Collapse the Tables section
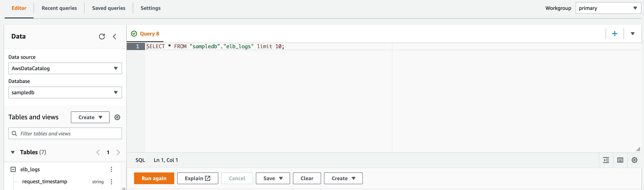 pyautogui.click(x=13, y=152)
